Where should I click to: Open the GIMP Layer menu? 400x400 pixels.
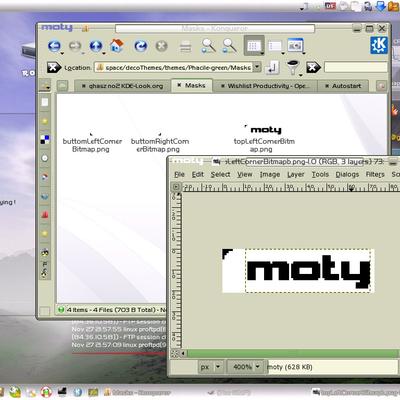click(x=296, y=174)
